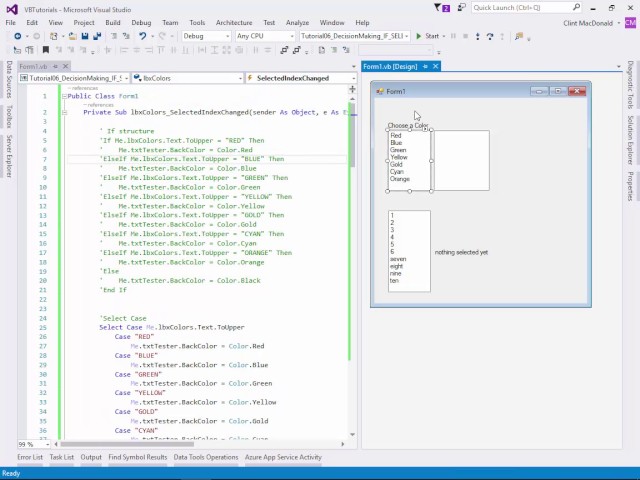Click the split editor icon above scrollbar
Screen dimensions: 640x480
(352, 89)
